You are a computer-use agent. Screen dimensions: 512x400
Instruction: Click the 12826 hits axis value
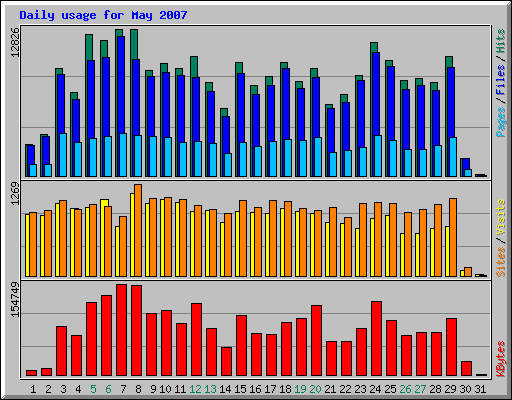point(15,42)
